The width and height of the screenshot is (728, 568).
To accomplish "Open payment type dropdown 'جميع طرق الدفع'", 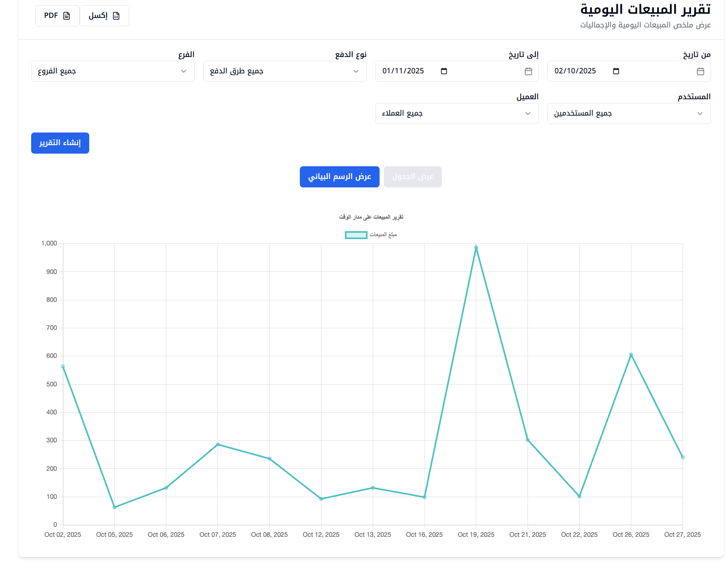I will tap(285, 71).
